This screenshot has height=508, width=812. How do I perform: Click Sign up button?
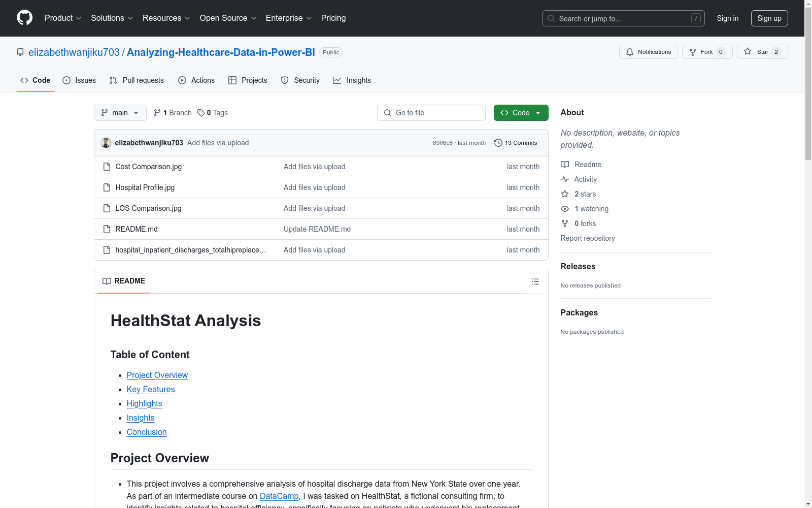[x=769, y=18]
